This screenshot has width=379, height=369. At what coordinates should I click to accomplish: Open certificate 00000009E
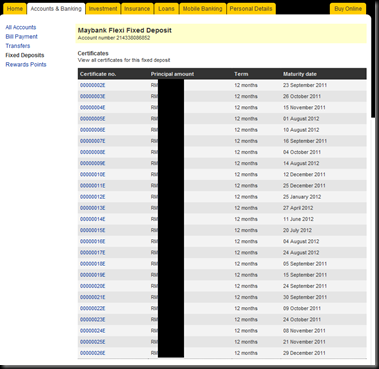pyautogui.click(x=93, y=163)
